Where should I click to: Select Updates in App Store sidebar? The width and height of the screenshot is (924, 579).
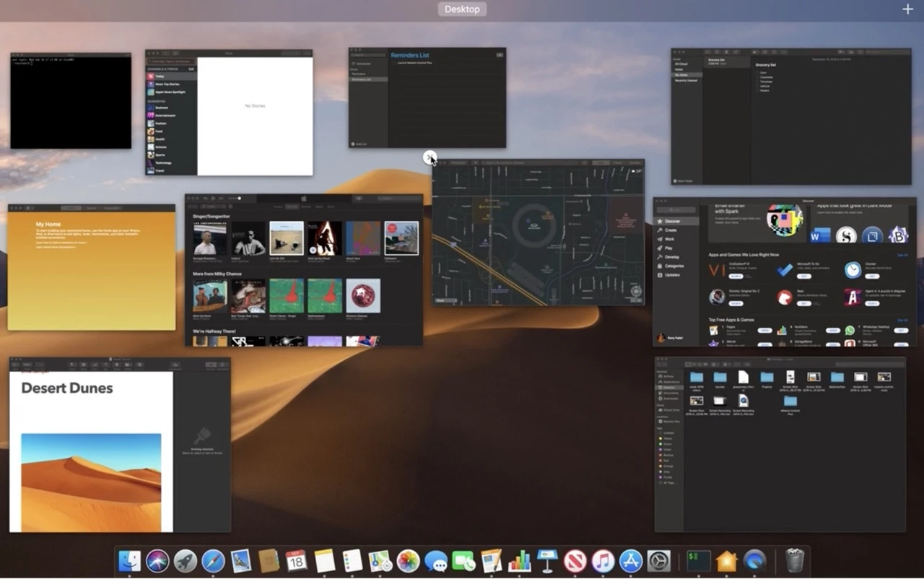676,275
